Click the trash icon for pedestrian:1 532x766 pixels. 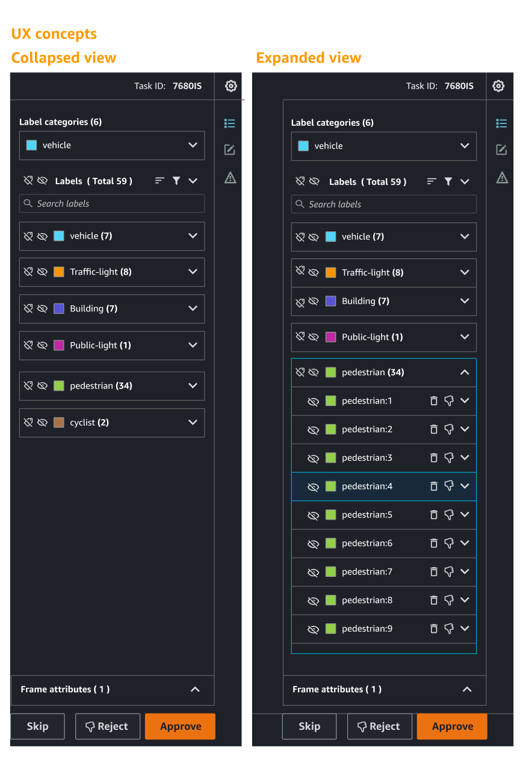[x=434, y=400]
